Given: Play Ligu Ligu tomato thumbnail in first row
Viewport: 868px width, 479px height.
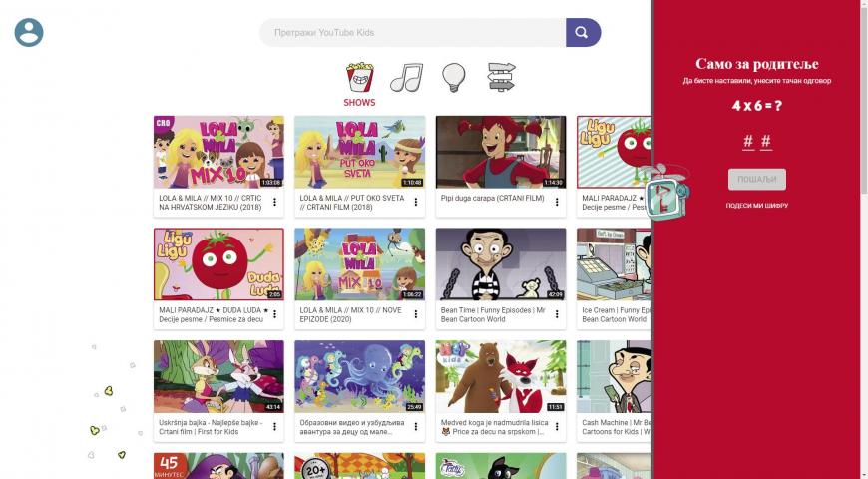Looking at the screenshot, I should (614, 152).
